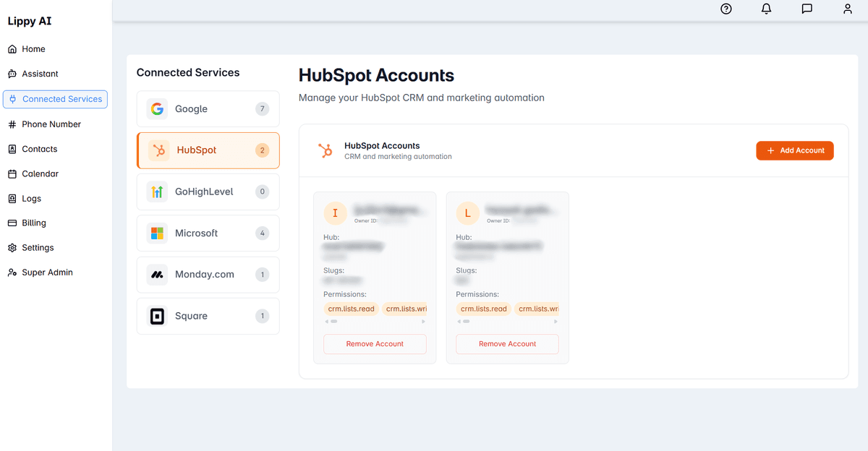Click the notifications bell icon

tap(766, 9)
